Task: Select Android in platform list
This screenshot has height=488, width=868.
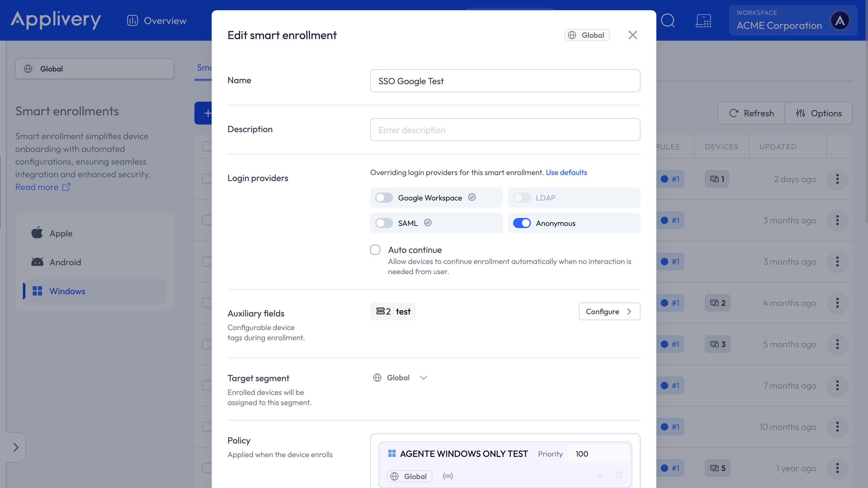Action: pos(94,262)
